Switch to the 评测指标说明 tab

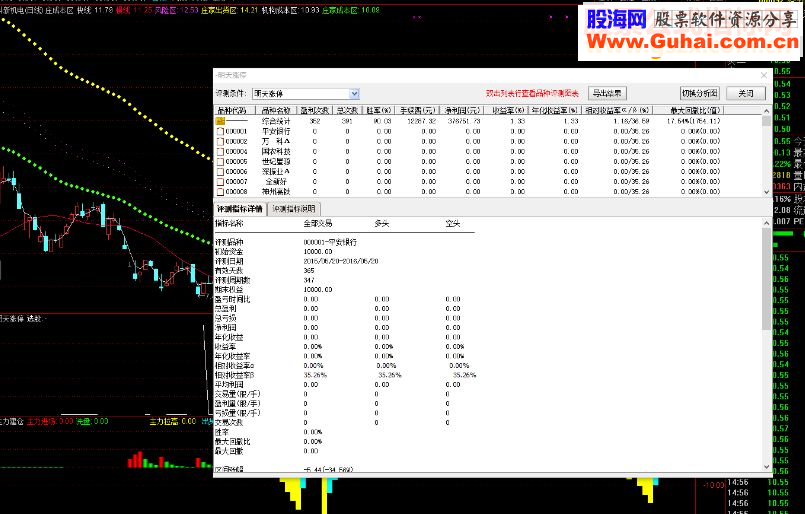point(294,209)
